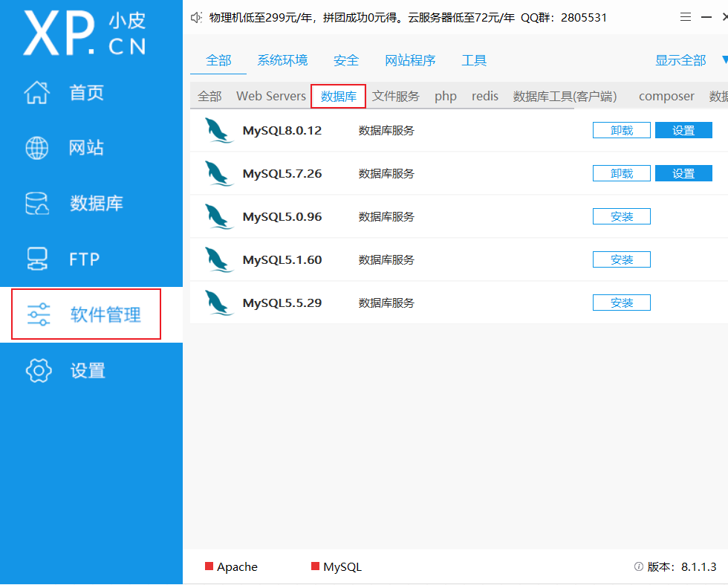728x585 pixels.
Task: Go to 首页 in the sidebar
Action: point(86,92)
